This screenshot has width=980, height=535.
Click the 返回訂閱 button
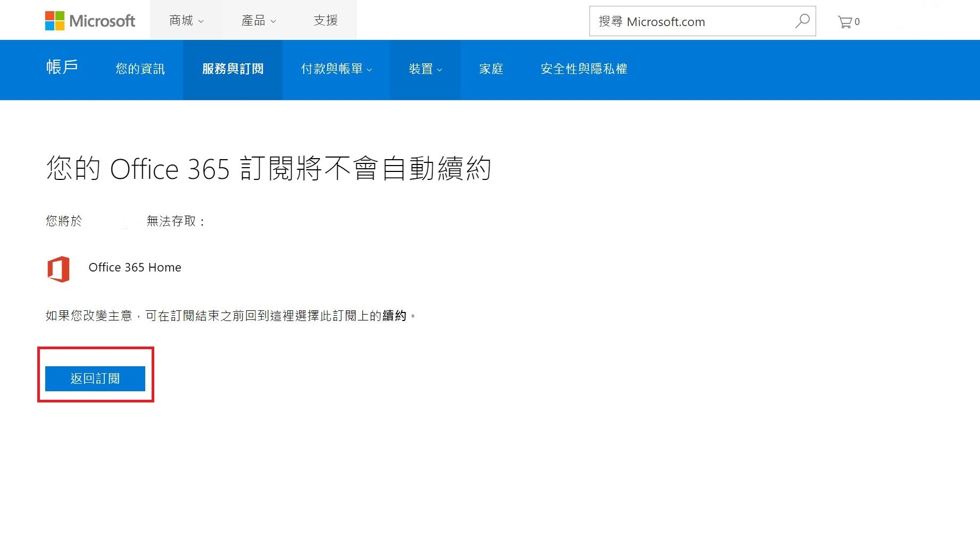pyautogui.click(x=95, y=378)
